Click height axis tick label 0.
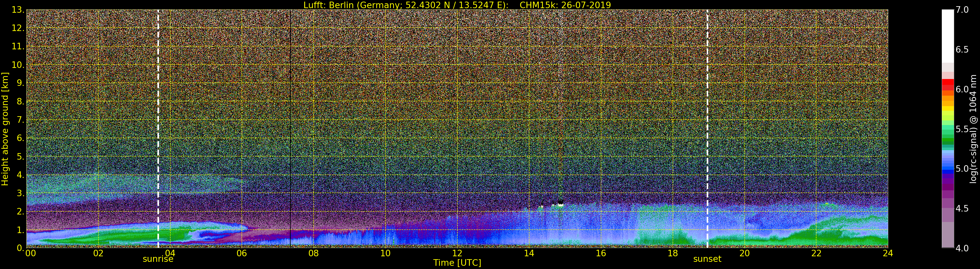Viewport: 980px width, 269px height. [x=21, y=248]
